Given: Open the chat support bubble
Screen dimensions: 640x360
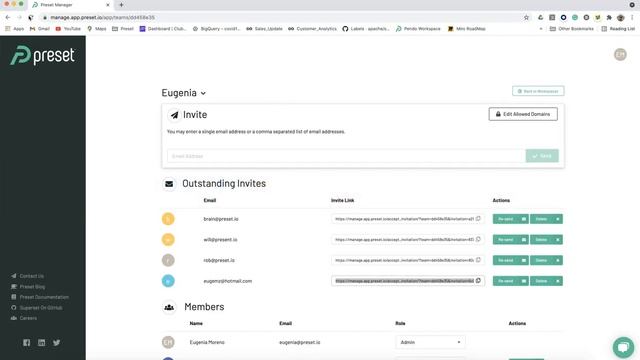Looking at the screenshot, I should (623, 347).
